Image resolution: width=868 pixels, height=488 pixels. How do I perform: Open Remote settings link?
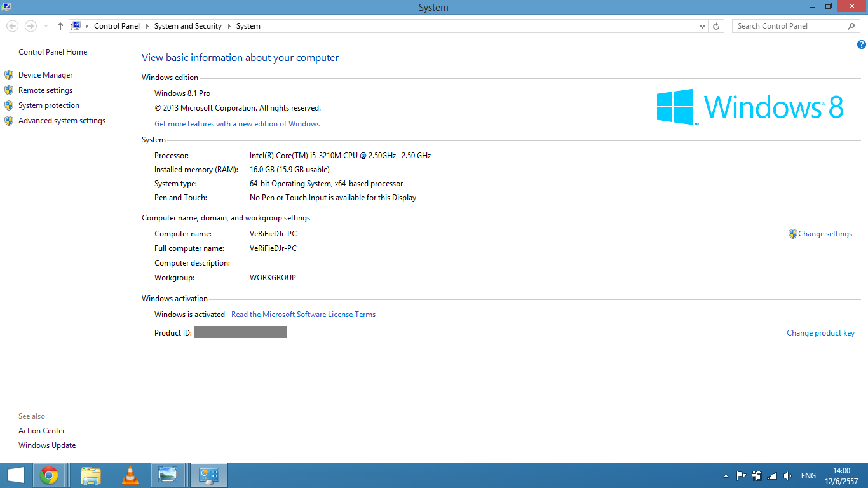coord(45,90)
